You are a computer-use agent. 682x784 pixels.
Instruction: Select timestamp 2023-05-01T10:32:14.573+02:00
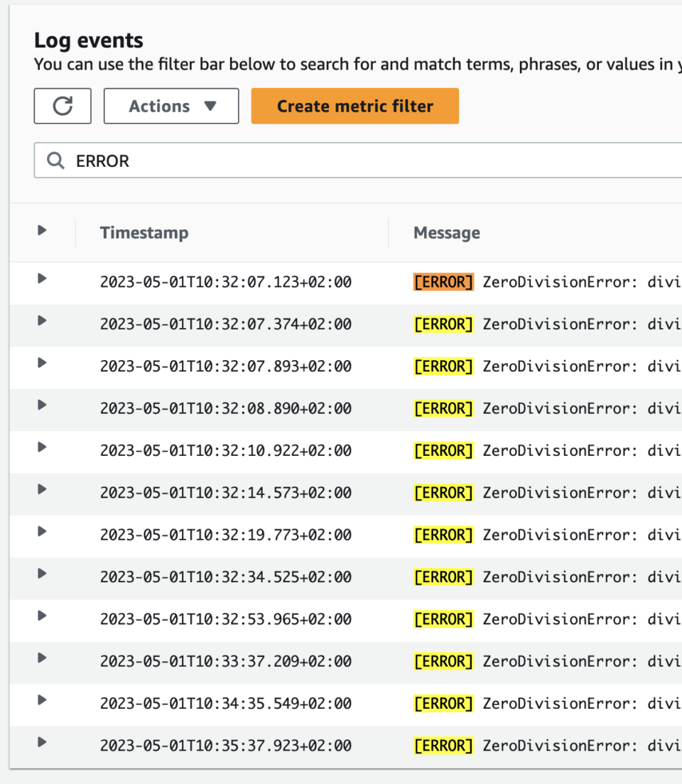(x=226, y=493)
